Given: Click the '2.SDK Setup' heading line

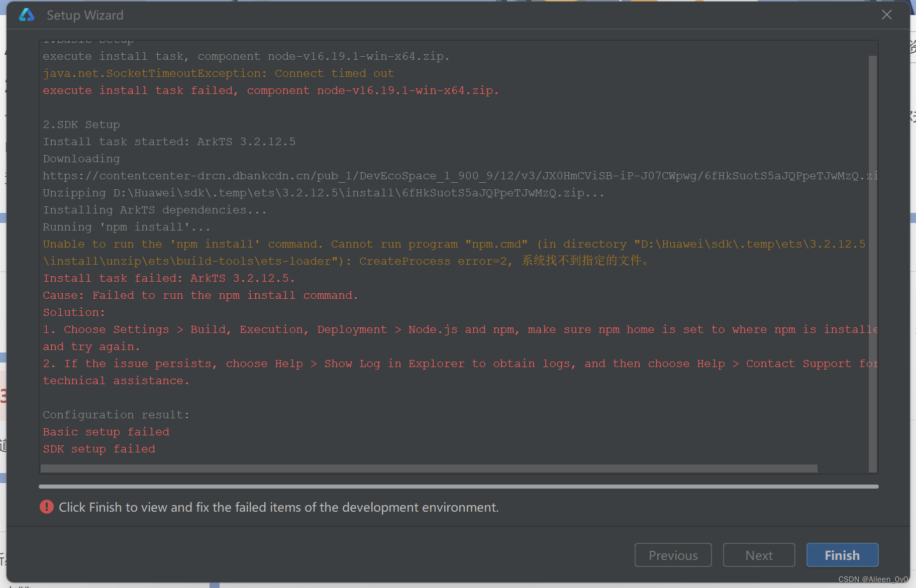Looking at the screenshot, I should pyautogui.click(x=81, y=125).
